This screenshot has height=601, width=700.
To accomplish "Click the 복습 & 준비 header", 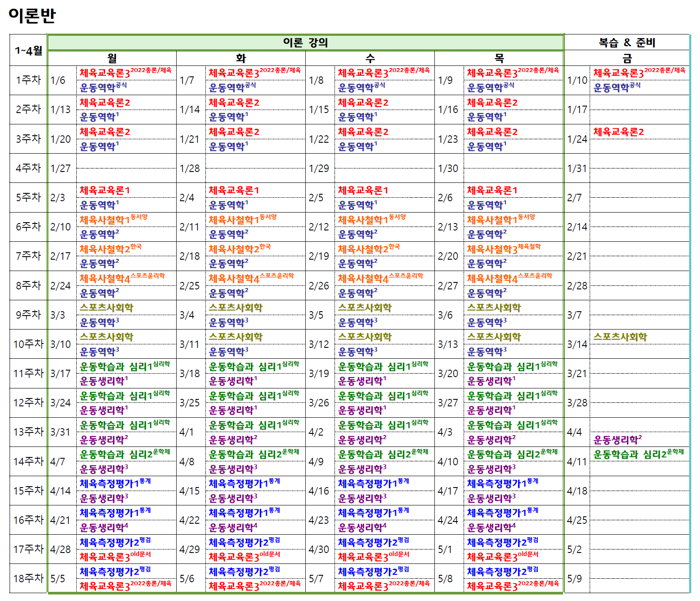I will click(627, 42).
